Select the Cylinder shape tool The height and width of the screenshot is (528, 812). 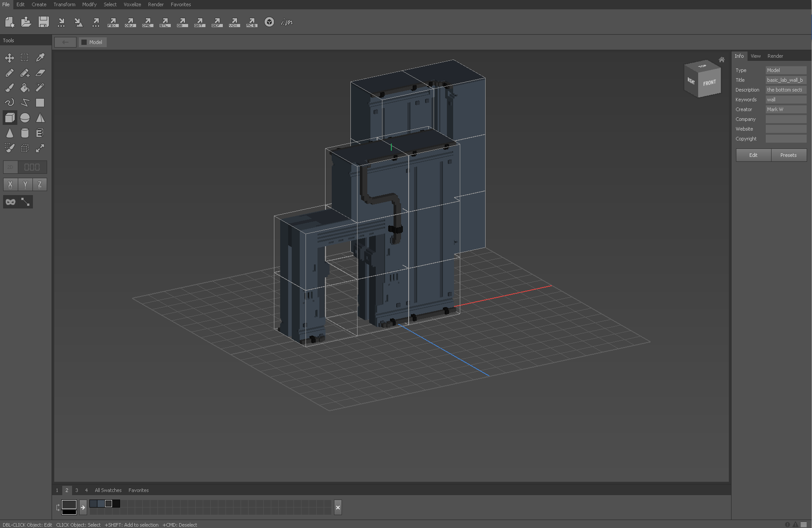click(x=25, y=133)
